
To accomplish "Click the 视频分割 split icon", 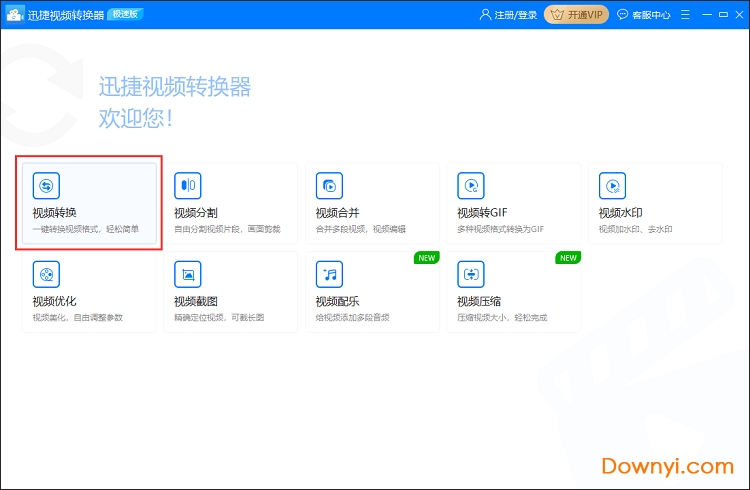I will pyautogui.click(x=188, y=186).
